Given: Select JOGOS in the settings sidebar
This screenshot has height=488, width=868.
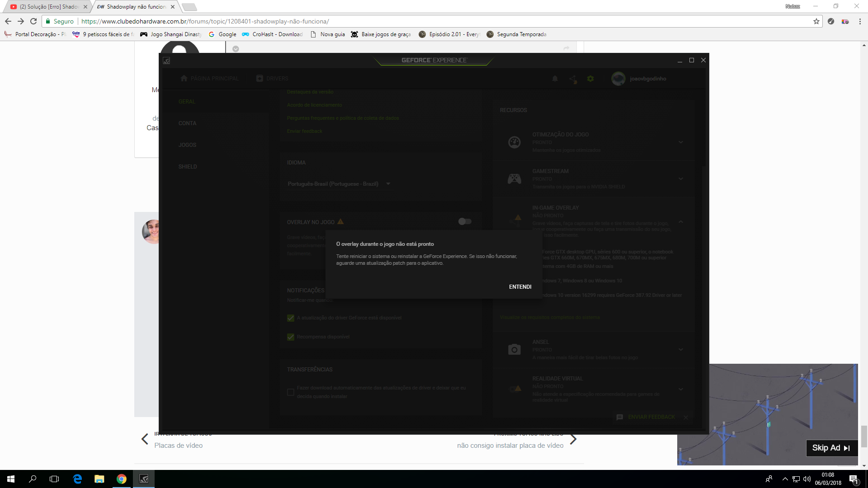Looking at the screenshot, I should (x=187, y=145).
